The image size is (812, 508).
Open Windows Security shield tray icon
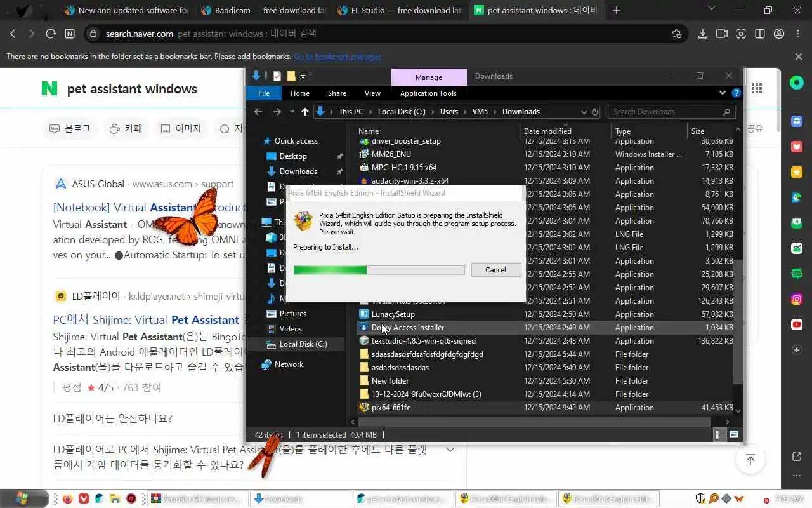tap(700, 498)
